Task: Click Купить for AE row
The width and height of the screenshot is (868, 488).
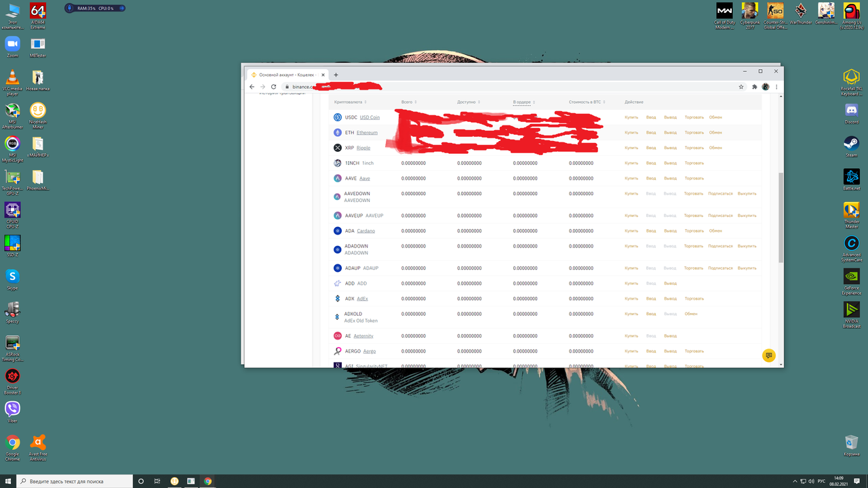Action: click(x=631, y=336)
